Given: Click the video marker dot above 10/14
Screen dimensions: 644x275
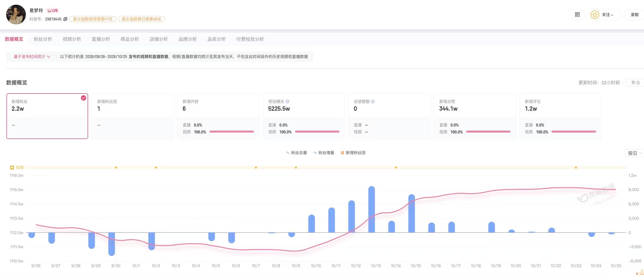Looking at the screenshot, I should tap(396, 167).
